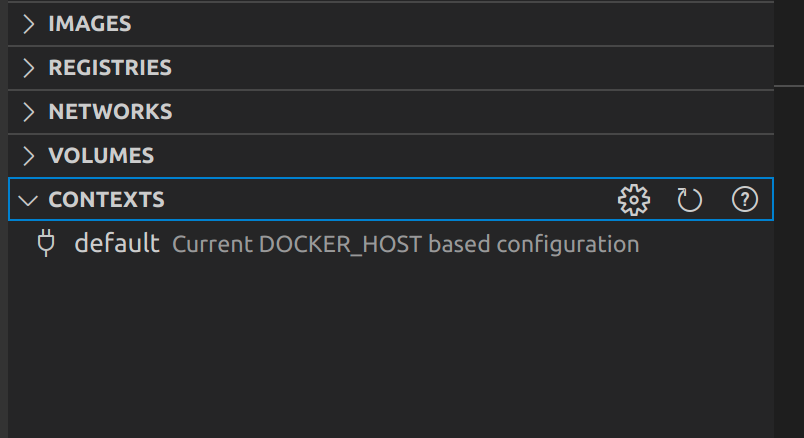Click the VOLUMES panel header label
Screen dimensions: 804x438
click(101, 156)
